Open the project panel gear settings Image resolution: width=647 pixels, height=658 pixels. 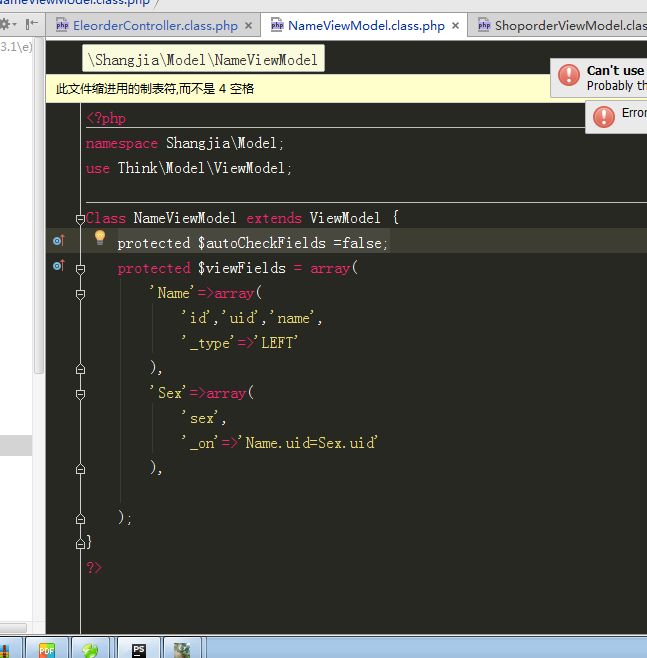point(6,23)
